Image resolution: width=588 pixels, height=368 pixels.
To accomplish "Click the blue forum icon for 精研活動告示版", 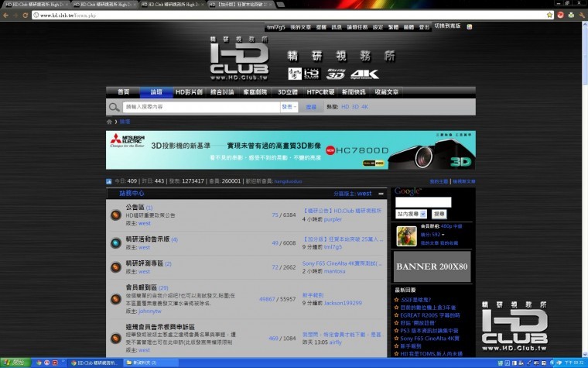I will (116, 243).
